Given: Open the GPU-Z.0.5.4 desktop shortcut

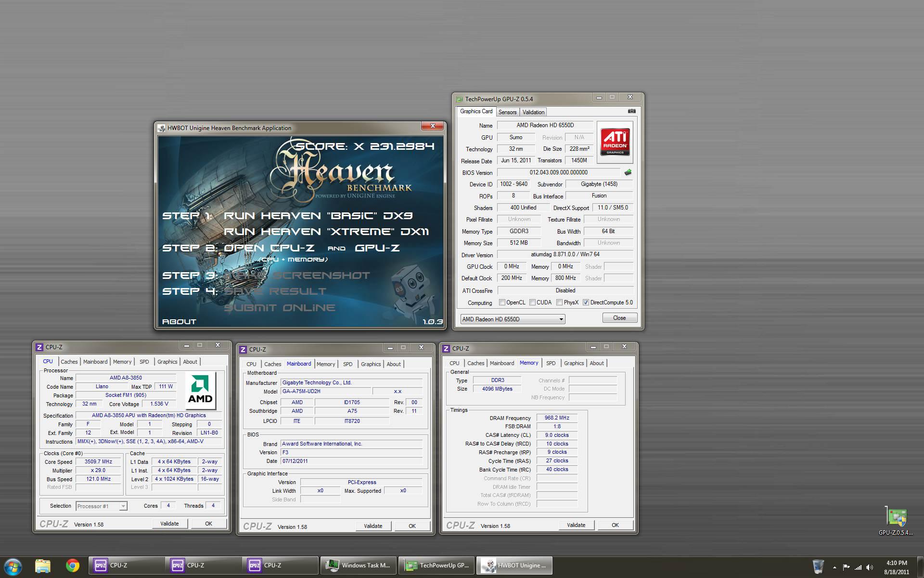Looking at the screenshot, I should click(x=896, y=521).
